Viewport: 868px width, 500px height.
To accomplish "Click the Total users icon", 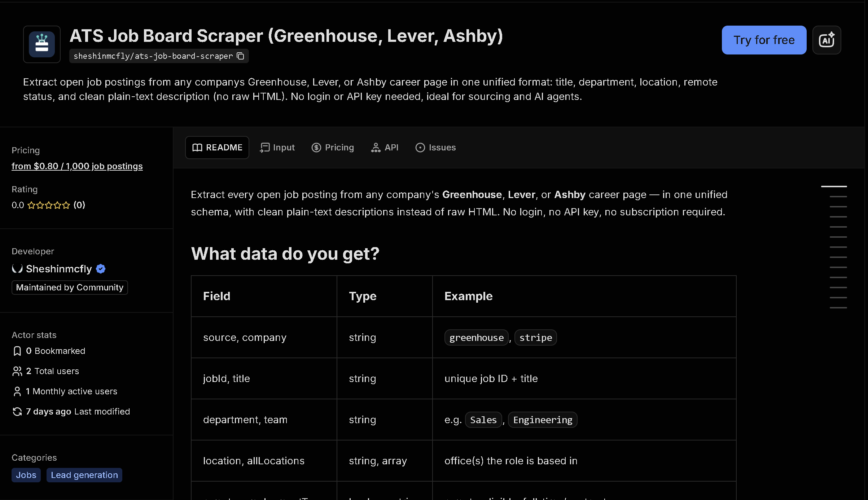I will pyautogui.click(x=17, y=371).
